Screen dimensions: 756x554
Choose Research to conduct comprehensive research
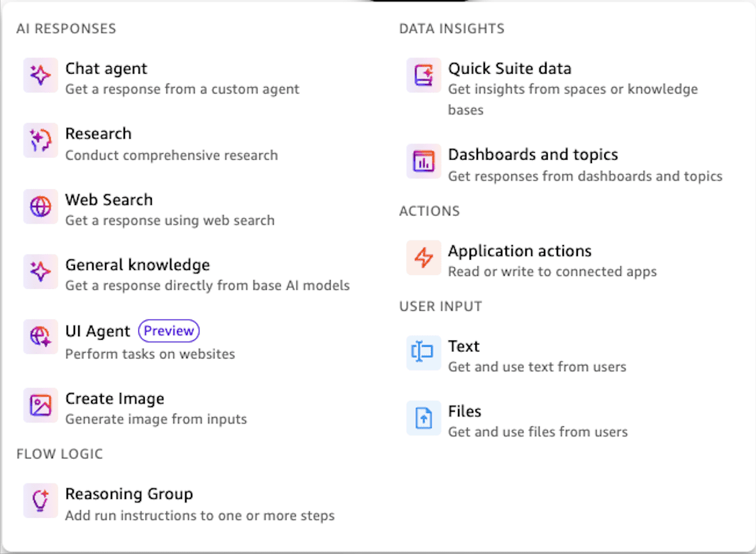tap(99, 134)
